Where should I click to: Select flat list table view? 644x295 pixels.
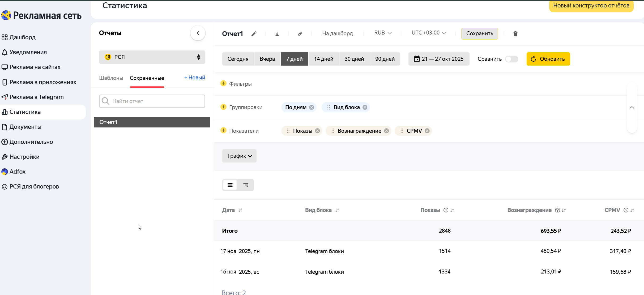click(x=230, y=185)
